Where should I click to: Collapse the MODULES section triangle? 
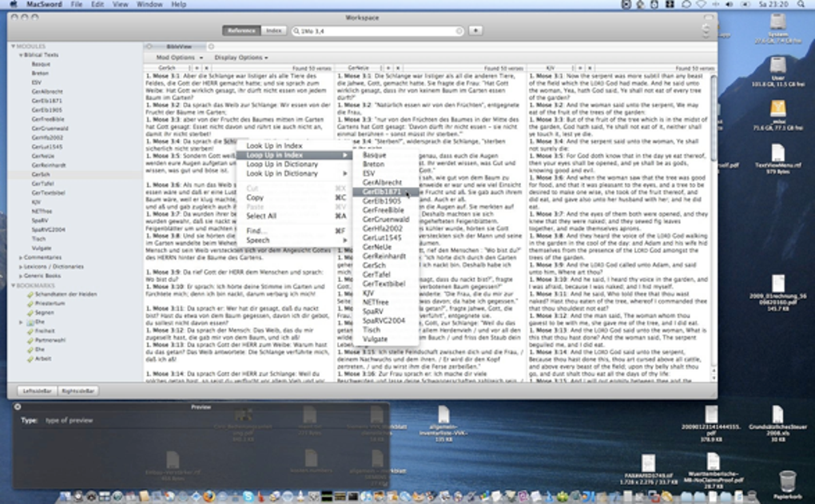14,46
